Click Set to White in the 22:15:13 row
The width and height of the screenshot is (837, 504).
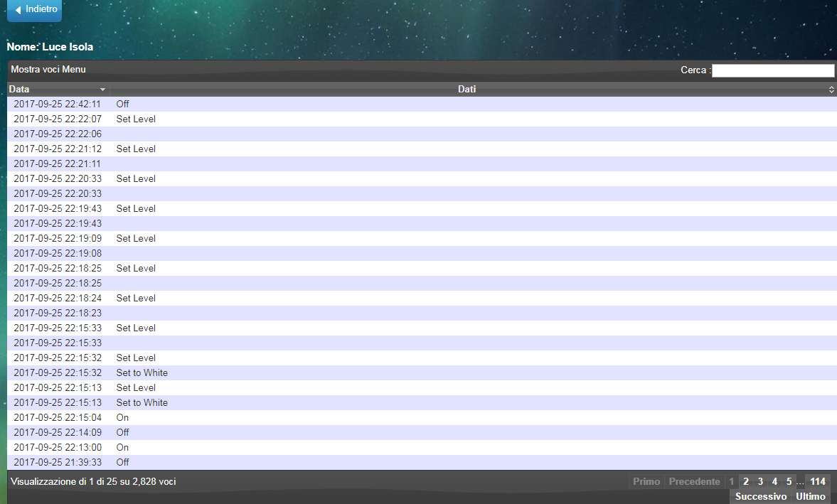coord(142,402)
